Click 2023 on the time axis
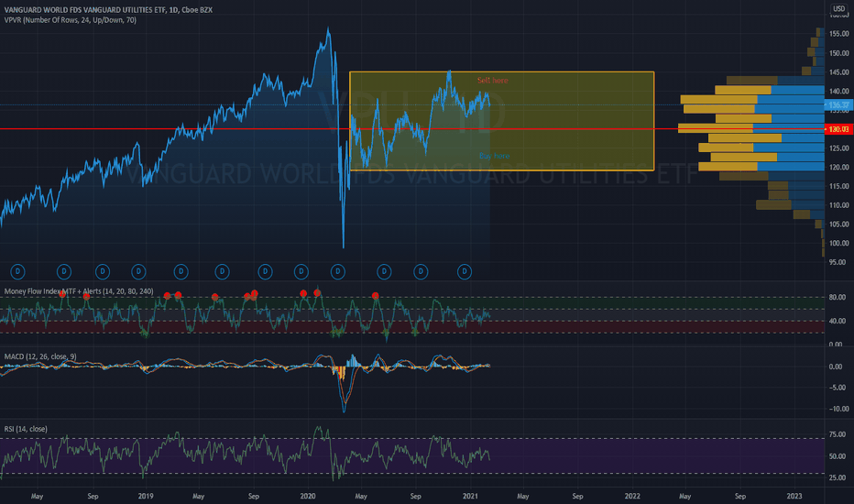 pos(794,497)
